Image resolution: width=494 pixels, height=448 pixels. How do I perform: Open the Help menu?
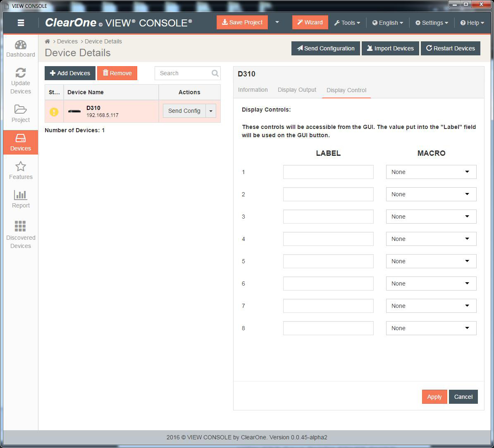[472, 23]
